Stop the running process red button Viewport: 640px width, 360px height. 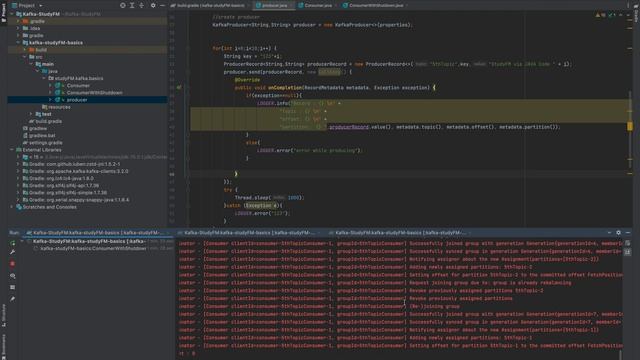click(13, 264)
